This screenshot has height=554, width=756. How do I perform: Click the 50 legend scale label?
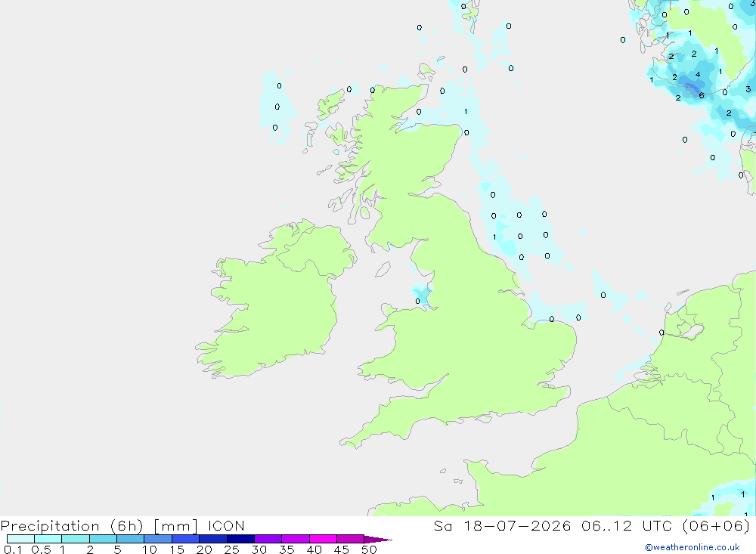(x=369, y=549)
